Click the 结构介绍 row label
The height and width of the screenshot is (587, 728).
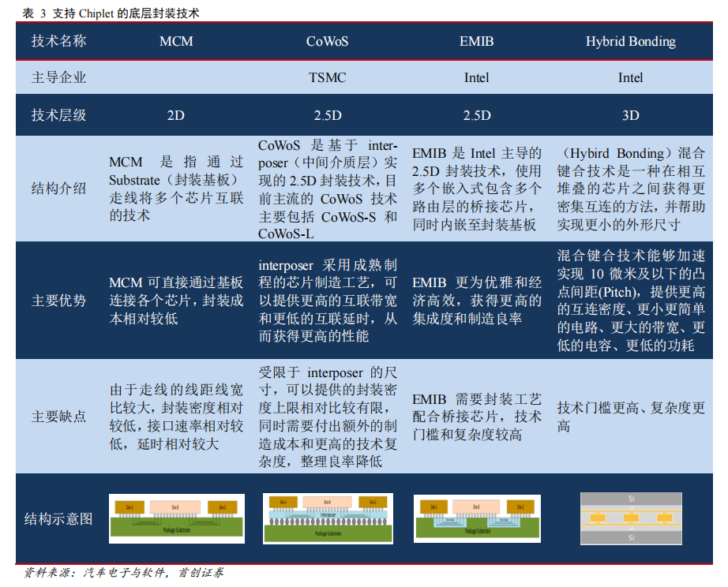coord(58,189)
